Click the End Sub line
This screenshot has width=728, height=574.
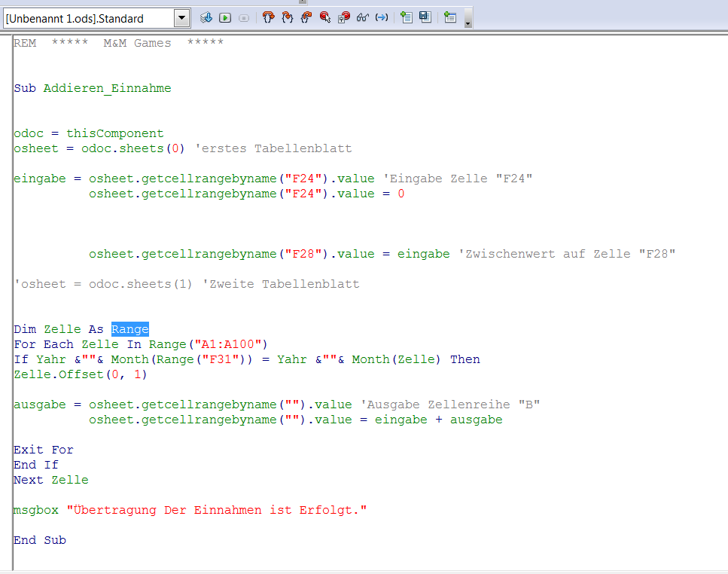coord(39,540)
